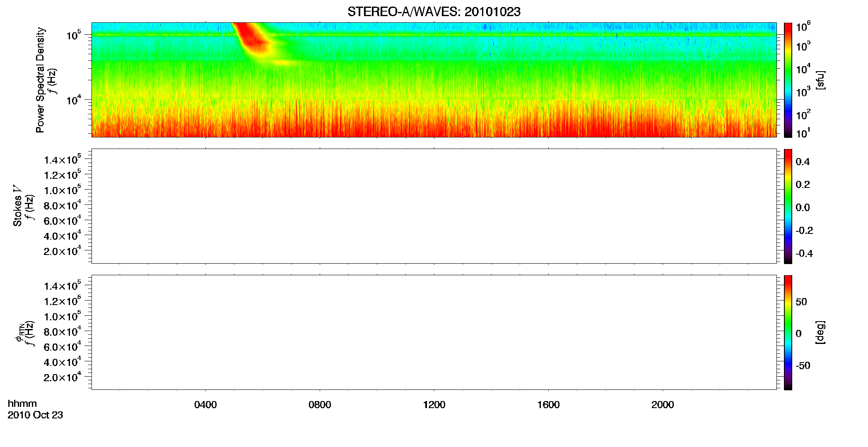Click the 1.0×10^5 tick in phi RTN panel

[x=62, y=316]
